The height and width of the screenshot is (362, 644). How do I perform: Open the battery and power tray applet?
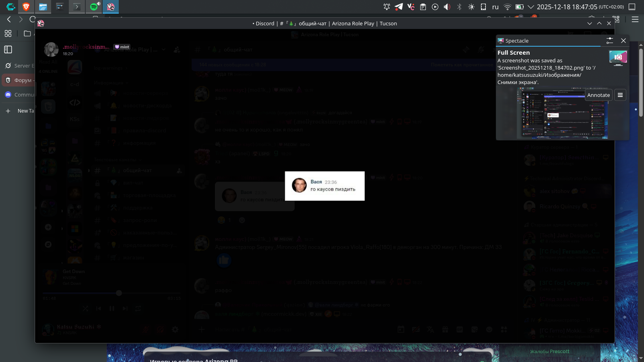coord(520,7)
